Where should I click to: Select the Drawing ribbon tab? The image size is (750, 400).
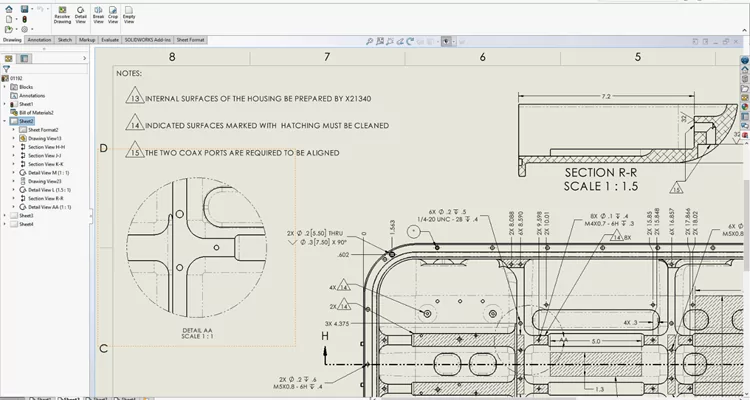[12, 40]
